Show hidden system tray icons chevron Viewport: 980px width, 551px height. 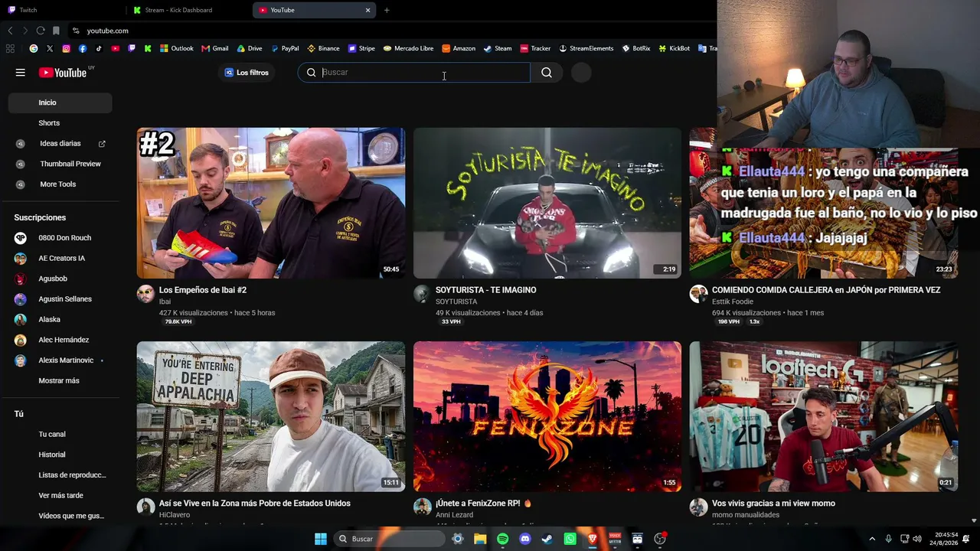tap(872, 539)
